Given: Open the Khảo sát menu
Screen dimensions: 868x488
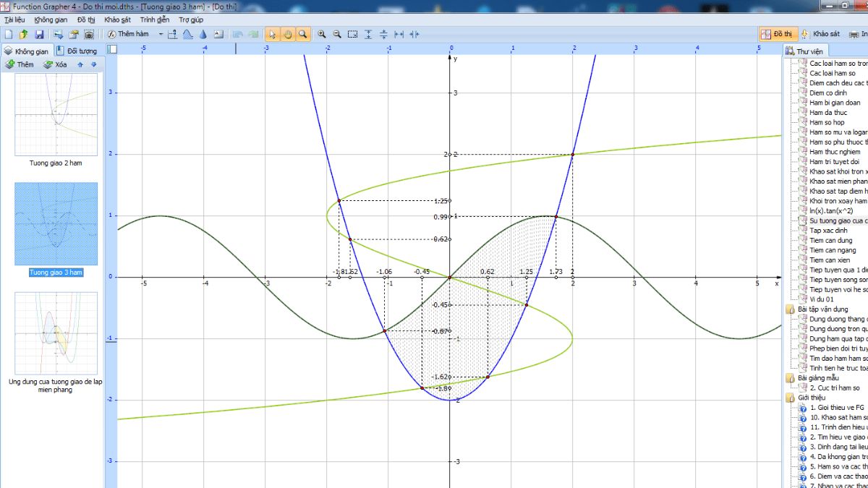Looking at the screenshot, I should 117,20.
